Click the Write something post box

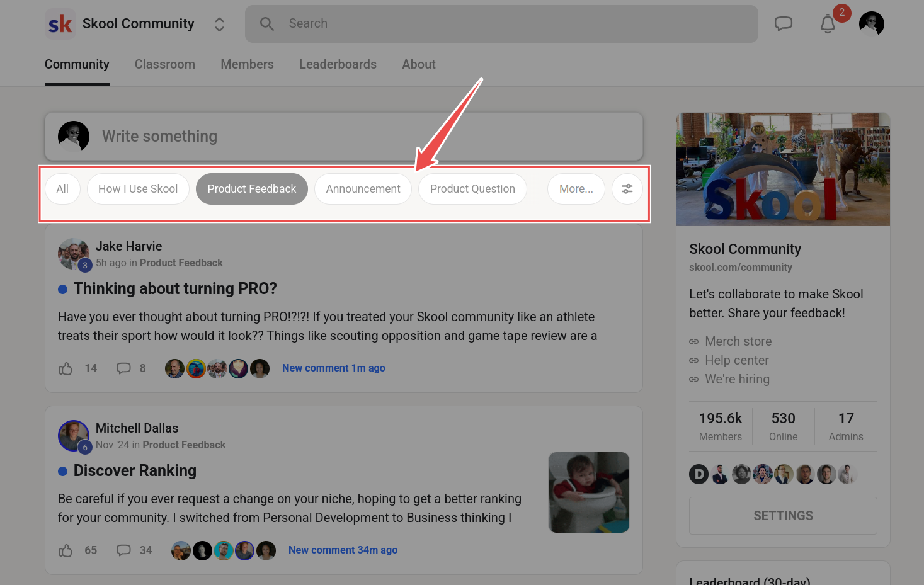coord(344,136)
